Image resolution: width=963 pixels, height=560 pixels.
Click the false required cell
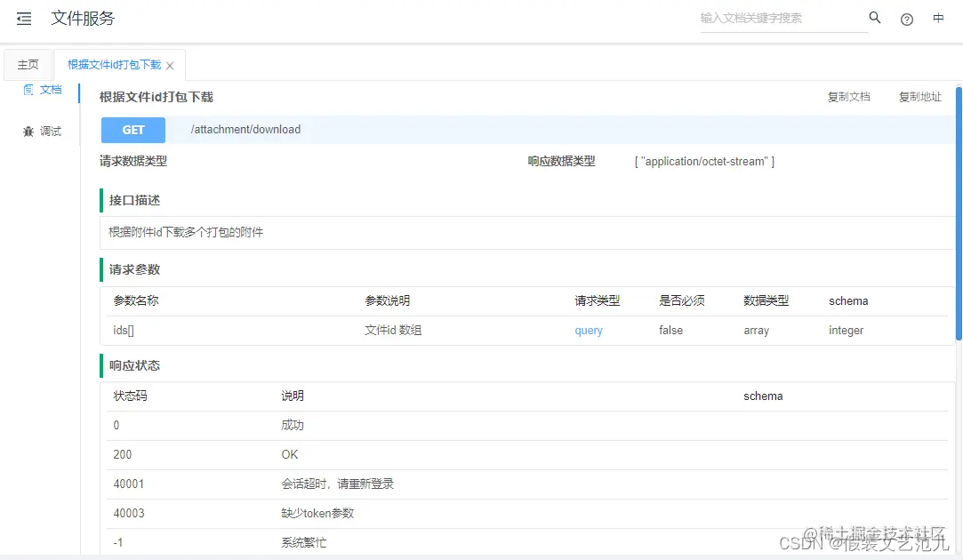pos(670,331)
